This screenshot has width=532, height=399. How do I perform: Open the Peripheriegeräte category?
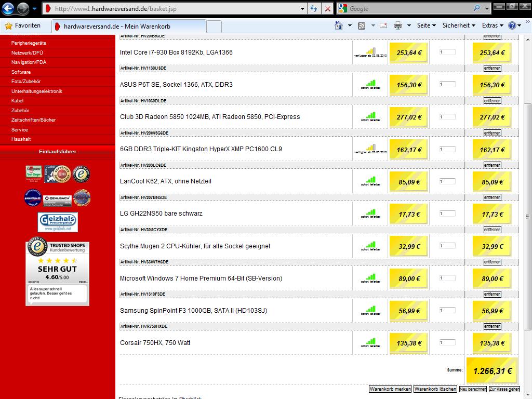click(x=29, y=43)
